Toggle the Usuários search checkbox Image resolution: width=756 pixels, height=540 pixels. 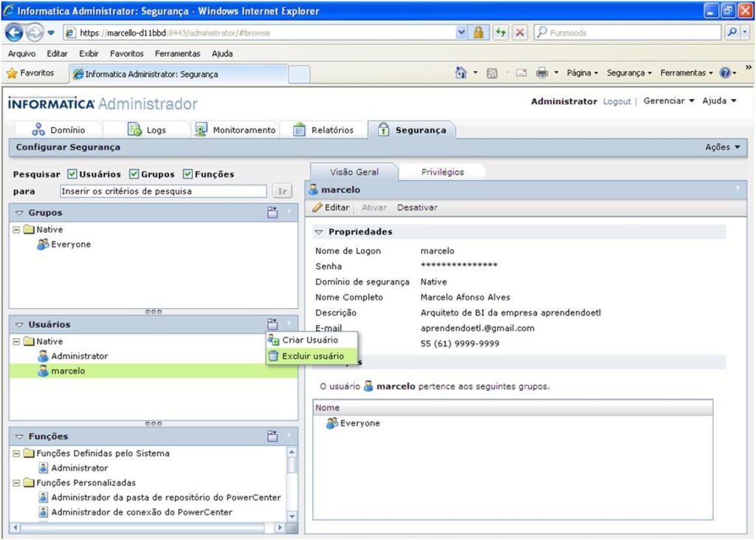tap(72, 174)
